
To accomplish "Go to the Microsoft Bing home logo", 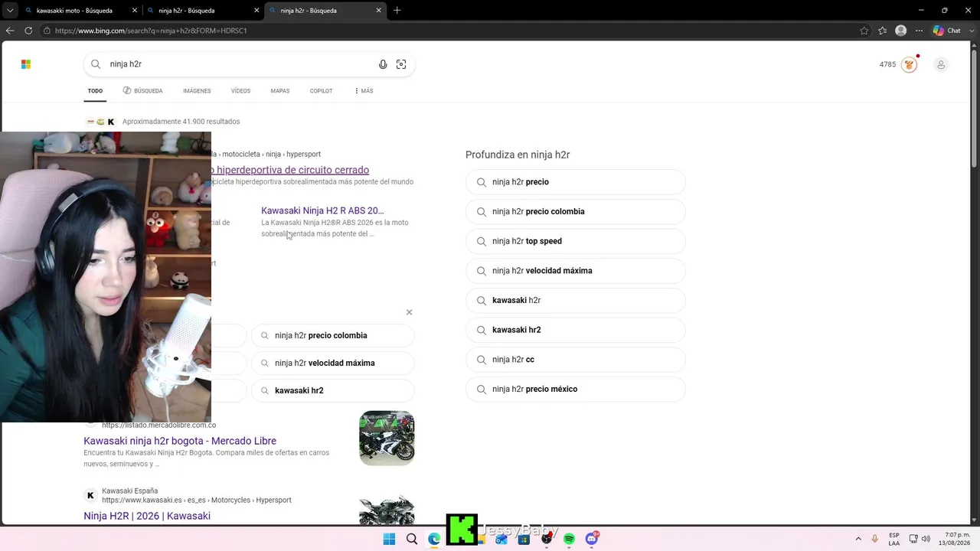I will pyautogui.click(x=26, y=64).
